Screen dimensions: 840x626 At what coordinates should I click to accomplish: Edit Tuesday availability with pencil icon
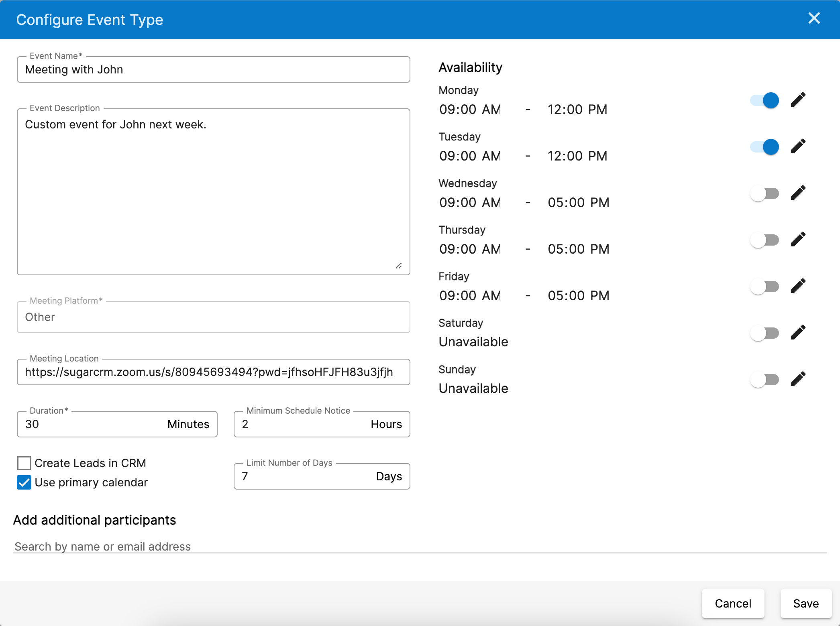pyautogui.click(x=798, y=146)
